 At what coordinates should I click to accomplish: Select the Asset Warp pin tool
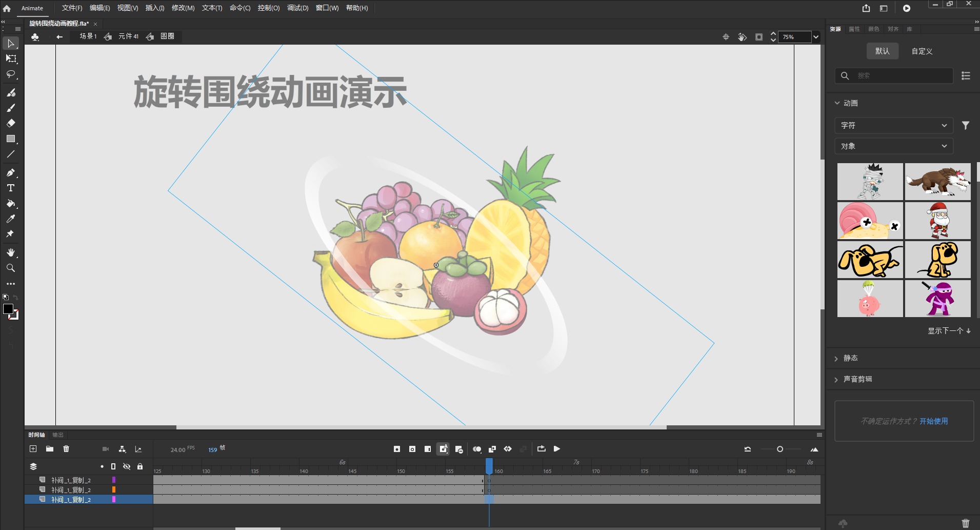11,234
